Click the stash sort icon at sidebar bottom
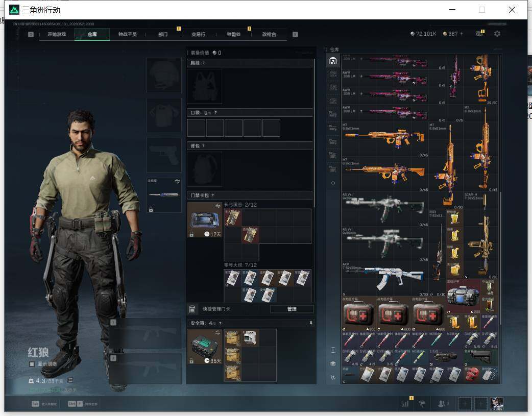Screen dimensions: 532x416 333,377
